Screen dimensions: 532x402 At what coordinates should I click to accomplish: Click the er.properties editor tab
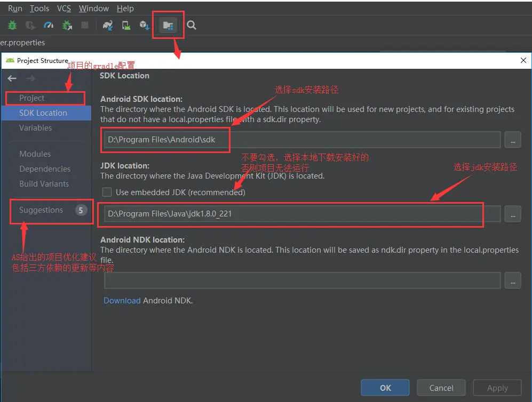pyautogui.click(x=22, y=43)
